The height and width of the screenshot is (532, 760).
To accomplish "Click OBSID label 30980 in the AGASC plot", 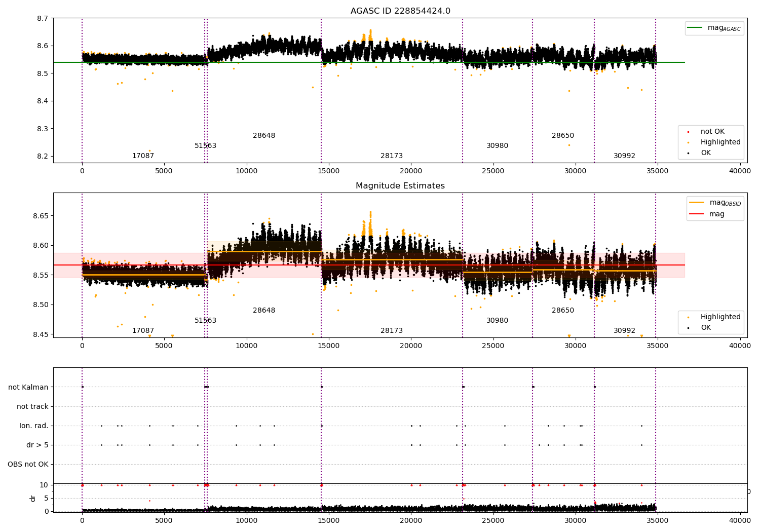I will [497, 146].
